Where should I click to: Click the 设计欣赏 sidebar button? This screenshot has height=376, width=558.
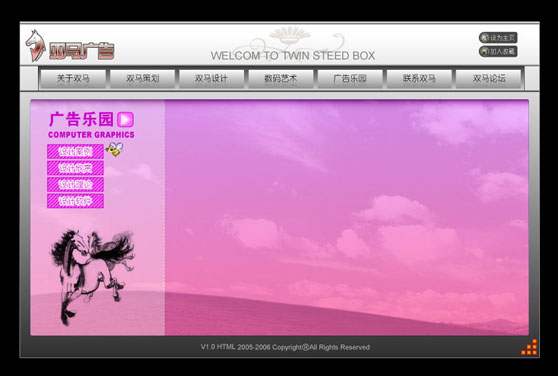tap(75, 168)
